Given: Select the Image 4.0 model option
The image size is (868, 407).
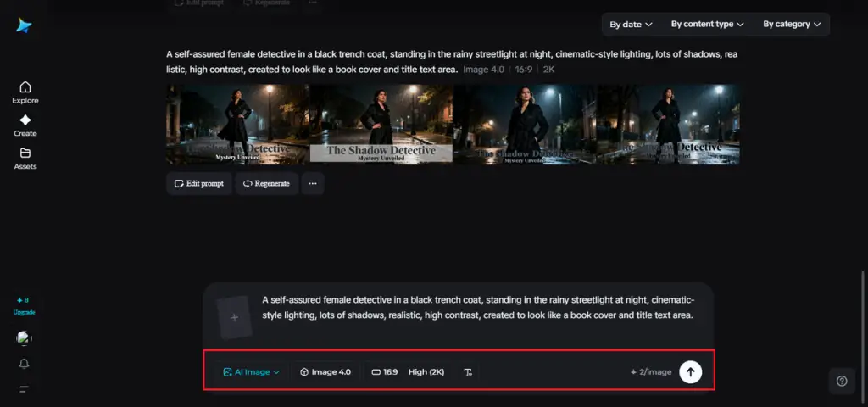Looking at the screenshot, I should (x=325, y=372).
